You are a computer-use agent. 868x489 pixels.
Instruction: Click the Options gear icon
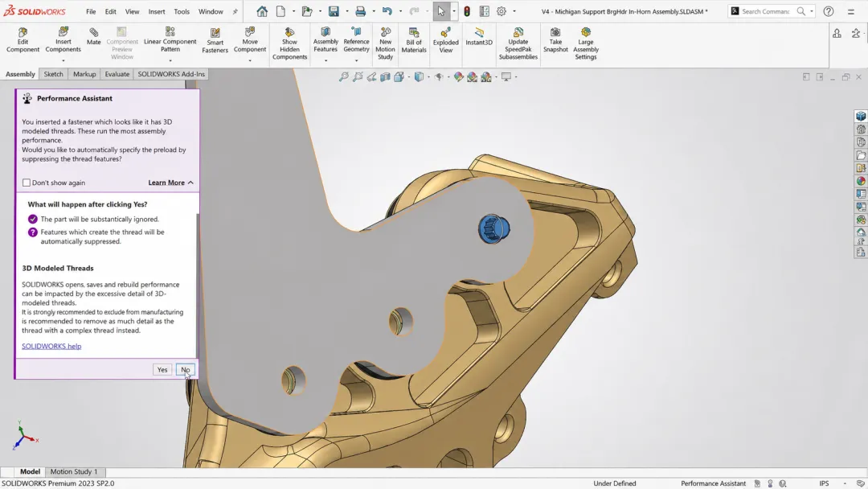[501, 11]
